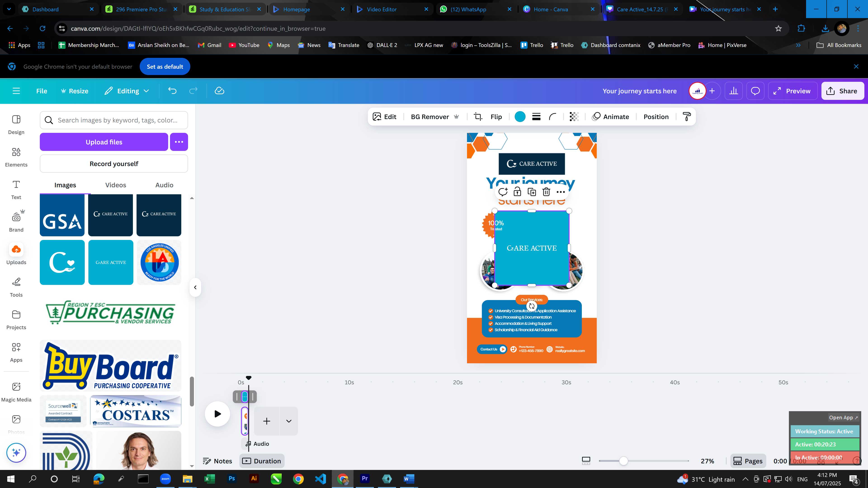Toggle thumbnail view icon near zoom slider
This screenshot has height=488, width=868.
point(586,461)
